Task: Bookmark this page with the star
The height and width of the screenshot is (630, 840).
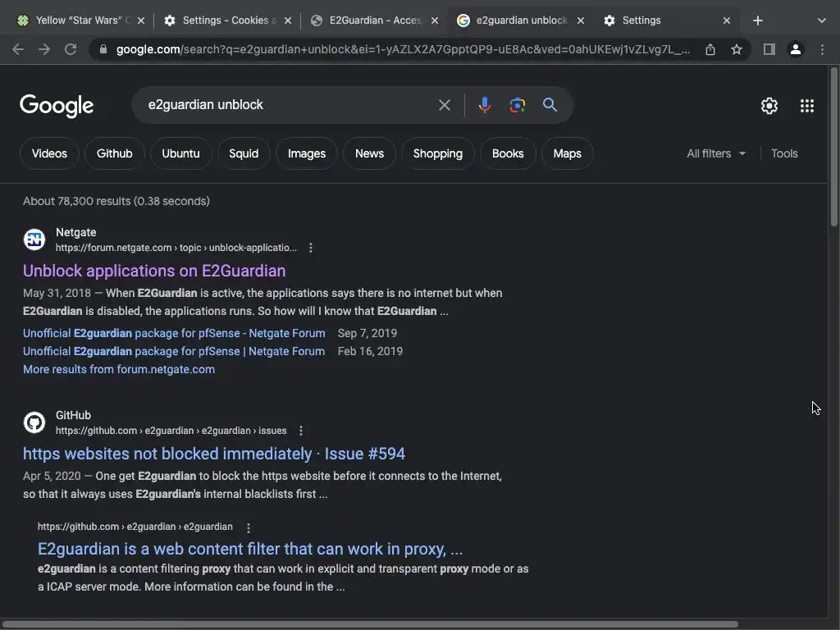Action: click(737, 49)
